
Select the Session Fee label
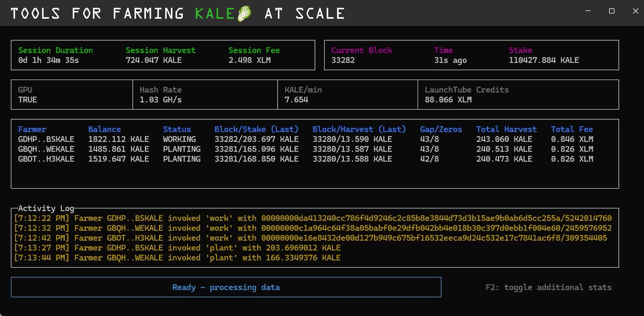[254, 50]
